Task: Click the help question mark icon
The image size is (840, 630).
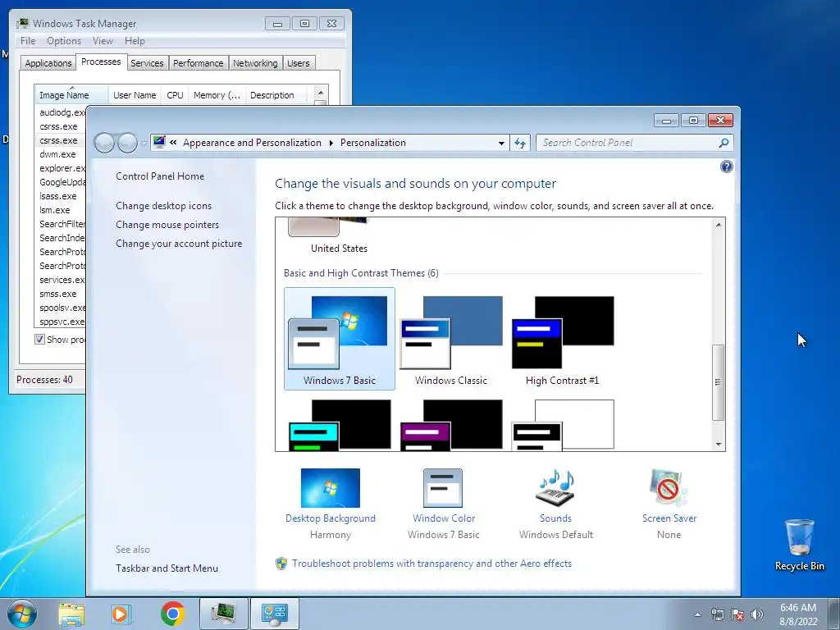Action: (x=726, y=167)
